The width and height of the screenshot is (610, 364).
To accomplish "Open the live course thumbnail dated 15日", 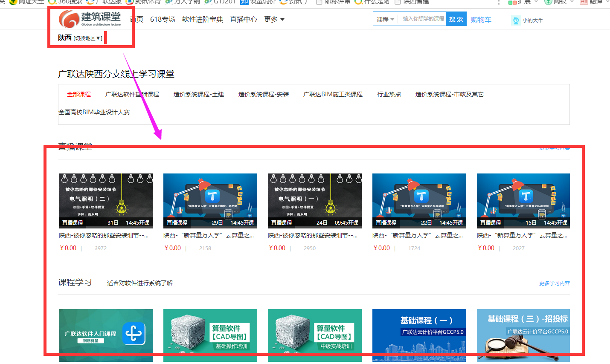I will point(523,201).
